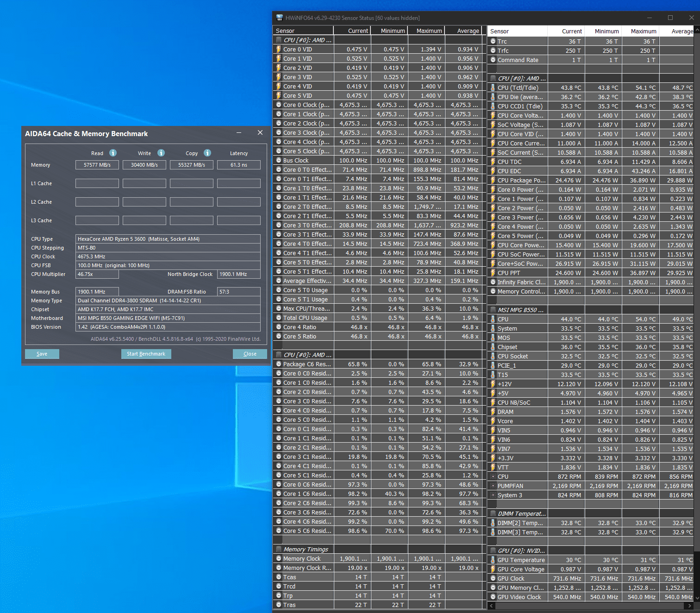Click the Chipset thermometer icon
Viewport: 700px width, 613px height.
(x=493, y=347)
